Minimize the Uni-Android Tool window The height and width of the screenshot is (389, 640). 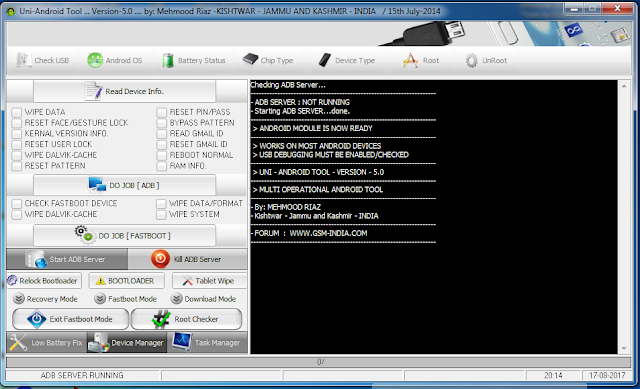pyautogui.click(x=574, y=9)
